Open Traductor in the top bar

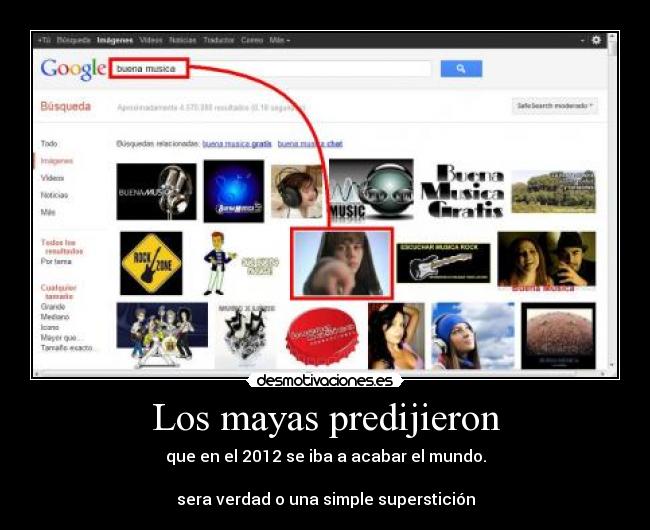(218, 40)
